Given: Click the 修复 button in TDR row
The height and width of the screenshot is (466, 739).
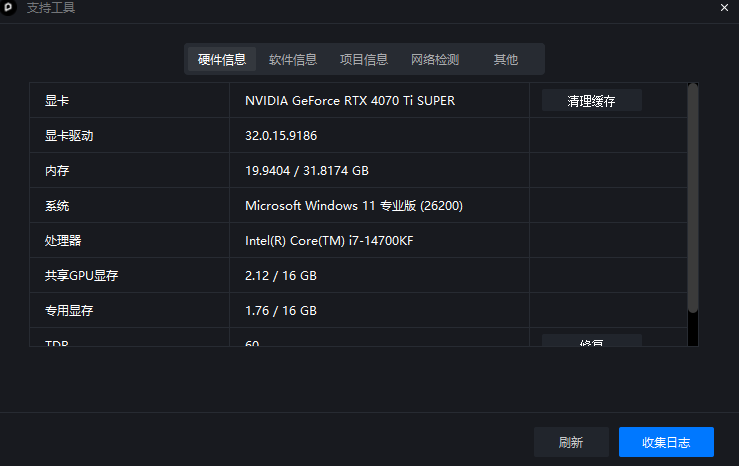Looking at the screenshot, I should coord(591,342).
